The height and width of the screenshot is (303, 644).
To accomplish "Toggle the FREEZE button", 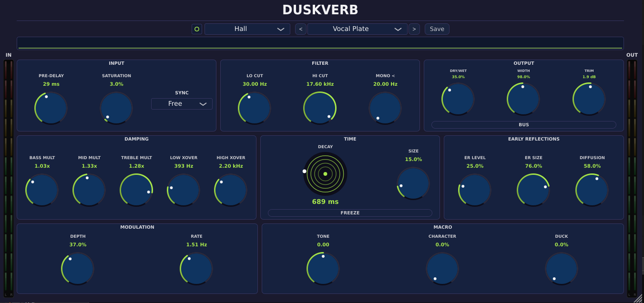I will tap(350, 213).
